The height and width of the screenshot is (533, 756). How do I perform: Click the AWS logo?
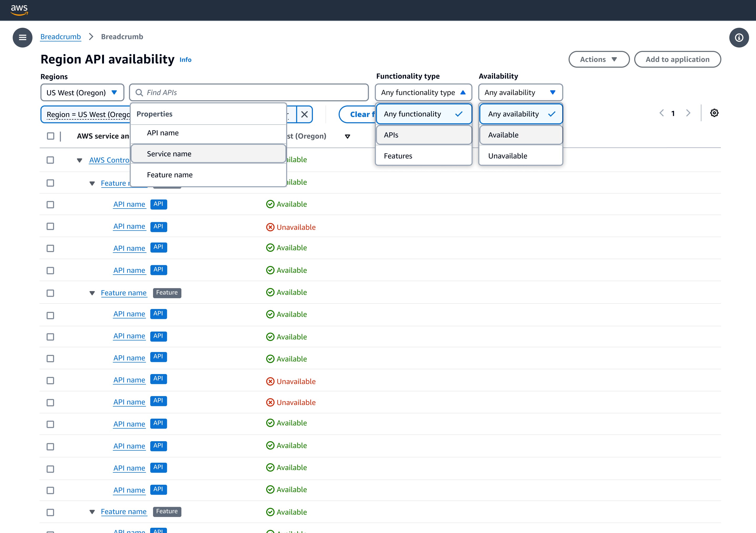[19, 10]
